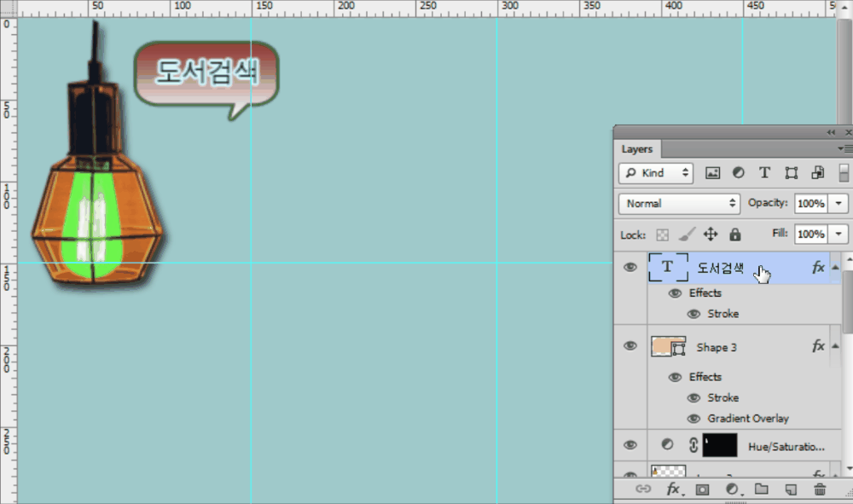This screenshot has height=504, width=853.
Task: Click the Stroke effect label under 도서검색
Action: point(723,314)
